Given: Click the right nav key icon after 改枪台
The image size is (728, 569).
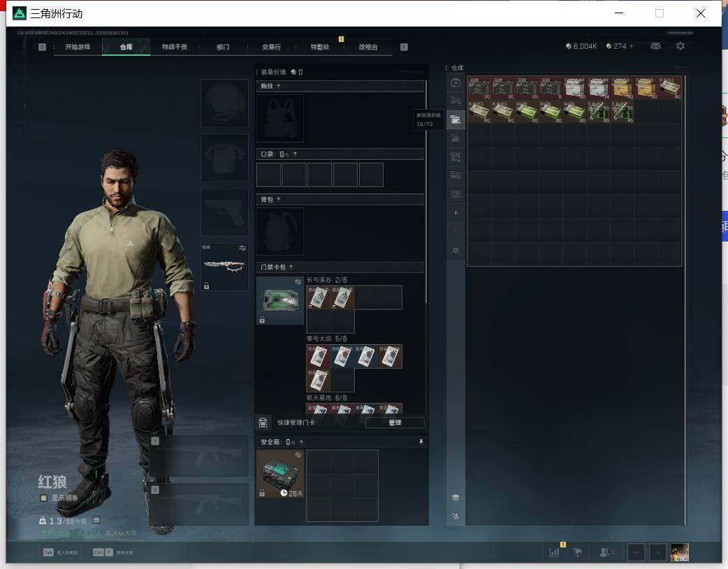Looking at the screenshot, I should 404,47.
